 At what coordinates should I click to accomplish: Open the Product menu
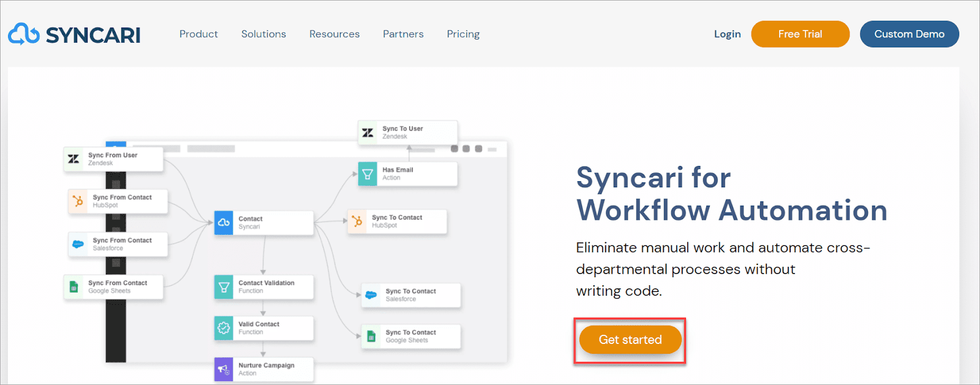pos(198,34)
